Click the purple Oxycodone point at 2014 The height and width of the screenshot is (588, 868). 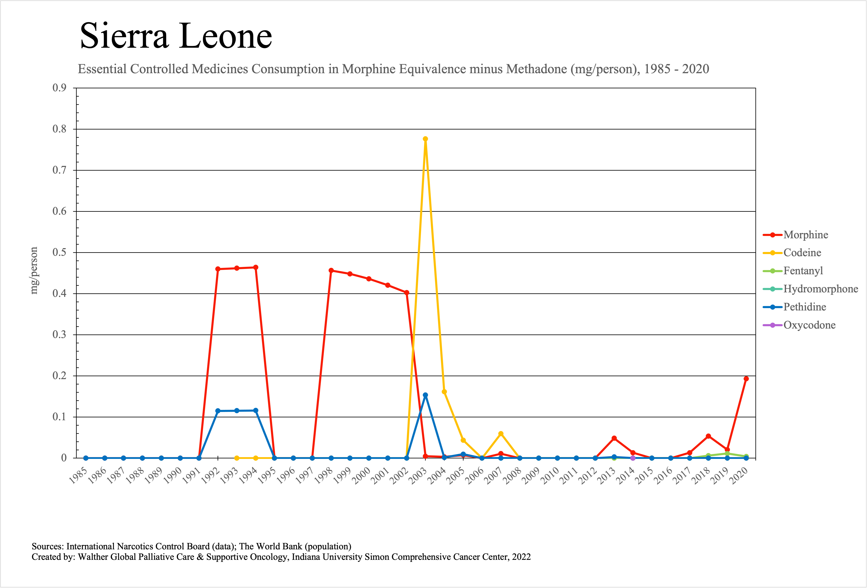[633, 458]
